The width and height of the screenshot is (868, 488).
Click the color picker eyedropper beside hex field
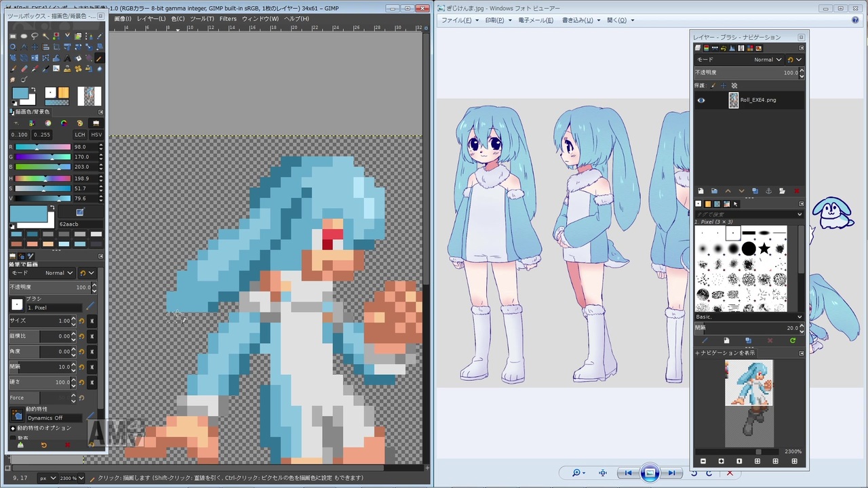point(79,213)
